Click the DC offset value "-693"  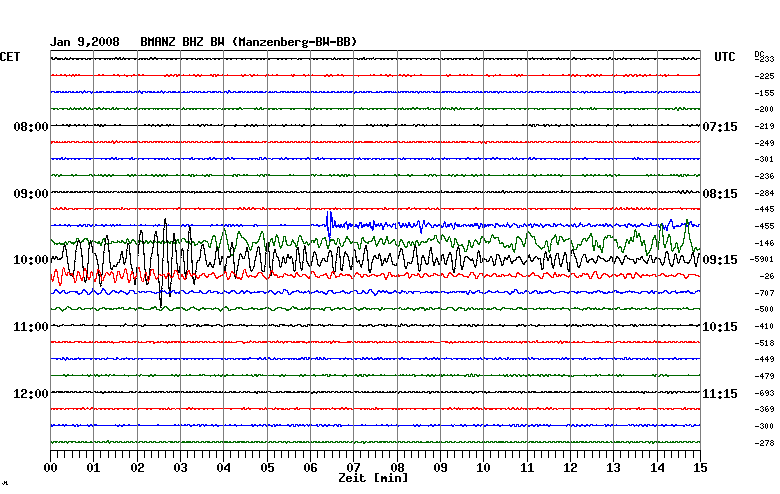coord(765,393)
